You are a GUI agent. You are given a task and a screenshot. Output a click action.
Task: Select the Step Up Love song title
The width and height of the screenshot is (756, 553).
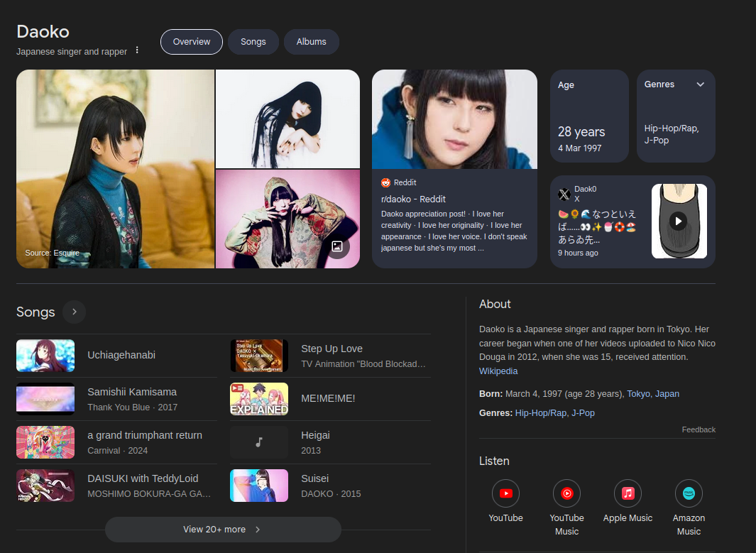pyautogui.click(x=332, y=349)
